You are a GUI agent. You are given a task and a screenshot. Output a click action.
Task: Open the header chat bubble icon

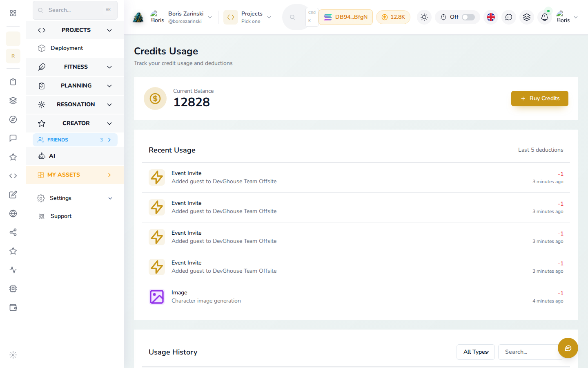[x=509, y=17]
